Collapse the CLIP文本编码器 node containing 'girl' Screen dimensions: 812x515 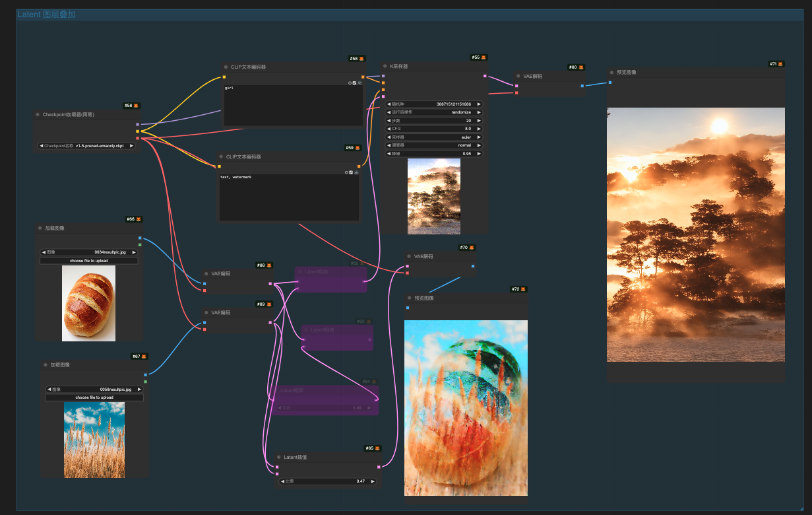coord(226,67)
